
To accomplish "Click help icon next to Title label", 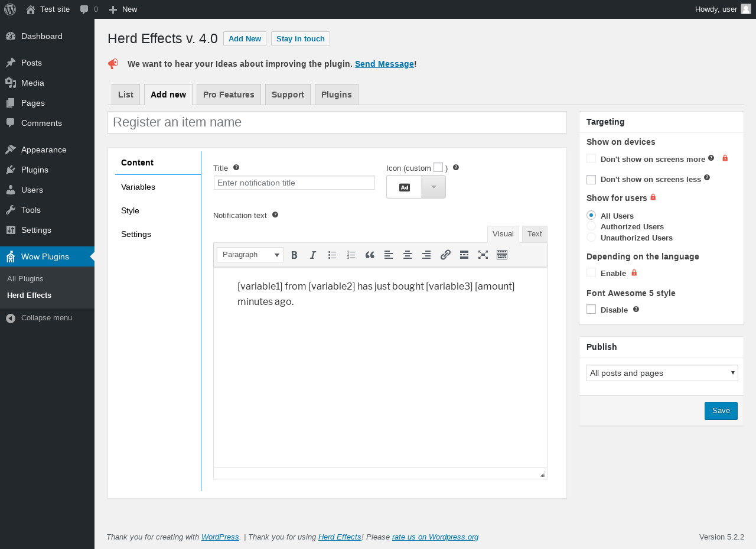I will [x=236, y=167].
